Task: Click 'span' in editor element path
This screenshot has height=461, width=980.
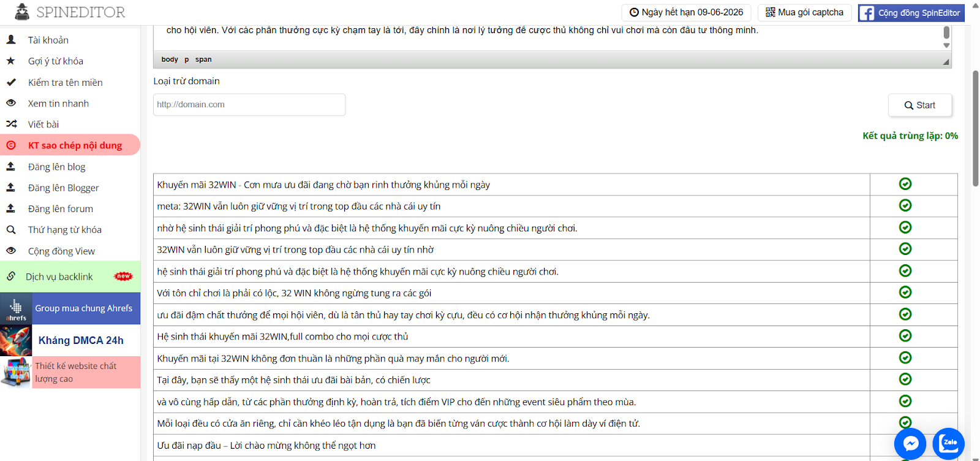Action: (203, 59)
